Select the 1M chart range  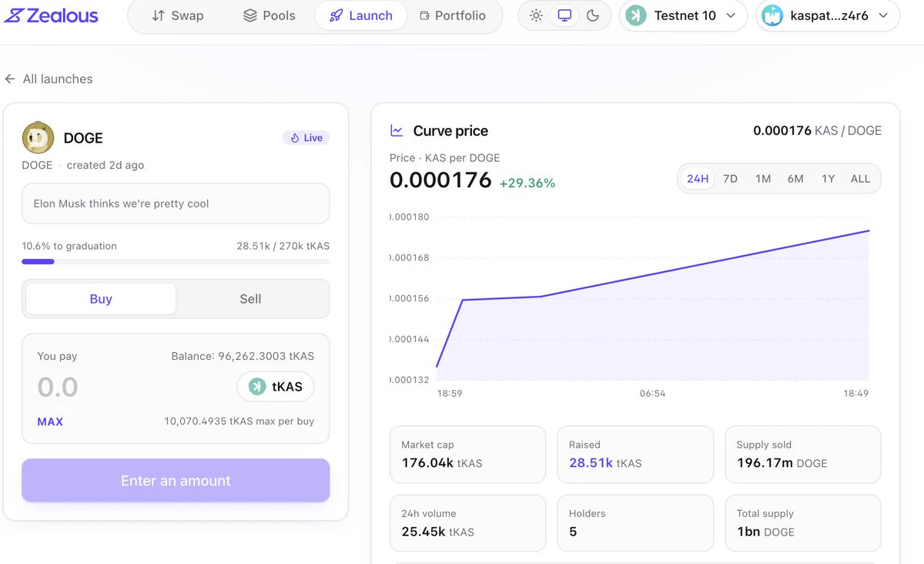click(x=763, y=179)
